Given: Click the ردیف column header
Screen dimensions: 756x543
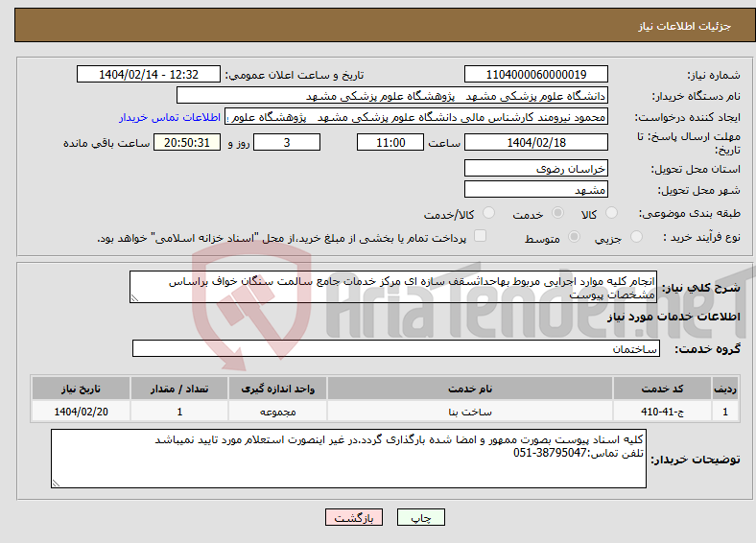Looking at the screenshot, I should [x=725, y=389].
